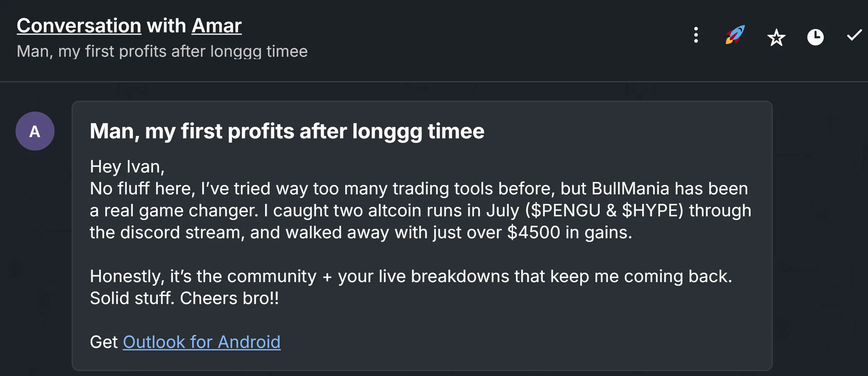Click the "Cheers bro!!" closing text
Screen dimensions: 868x376
pos(229,298)
